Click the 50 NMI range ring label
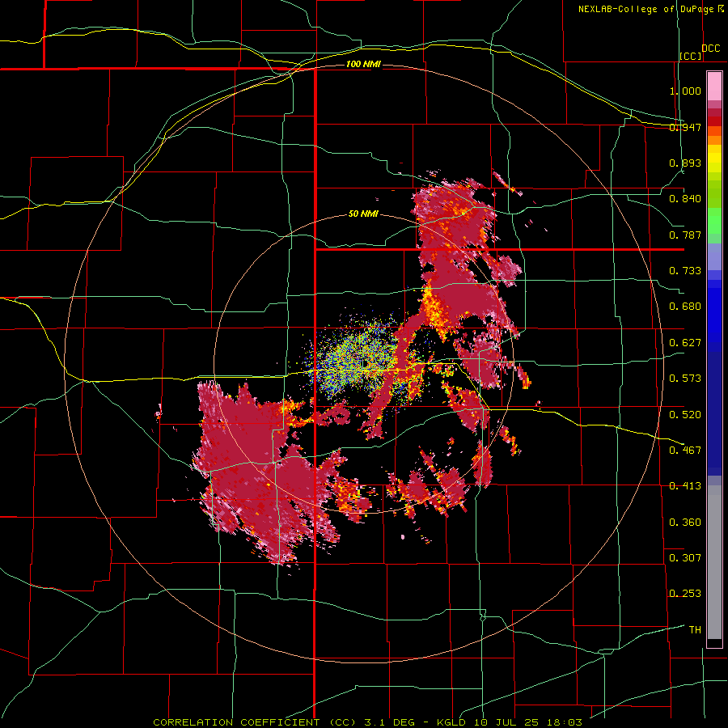Screen dimensions: 728x728 point(363,214)
